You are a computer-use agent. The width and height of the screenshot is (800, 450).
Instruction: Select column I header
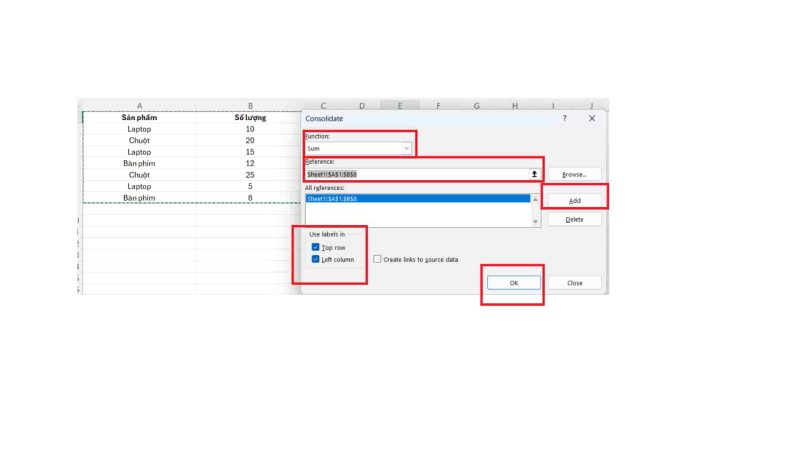click(x=553, y=106)
